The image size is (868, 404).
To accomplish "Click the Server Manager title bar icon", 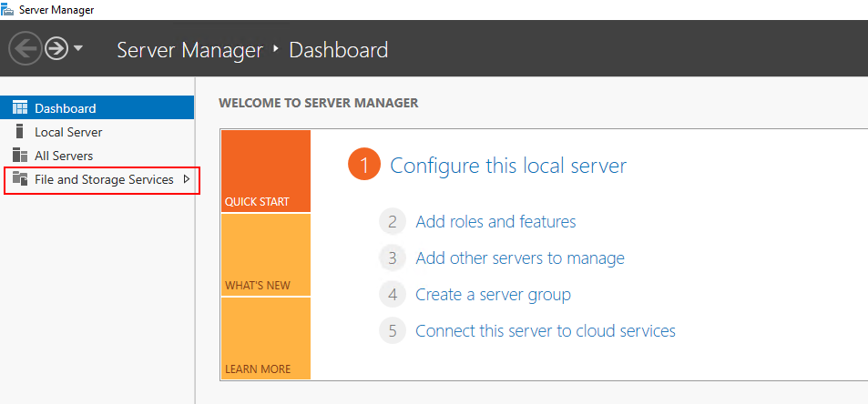I will [7, 10].
